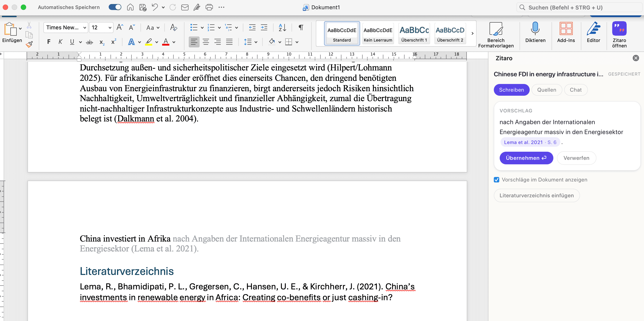Screen dimensions: 644x321
Task: Expand highlight color dropdown arrow
Action: point(157,42)
